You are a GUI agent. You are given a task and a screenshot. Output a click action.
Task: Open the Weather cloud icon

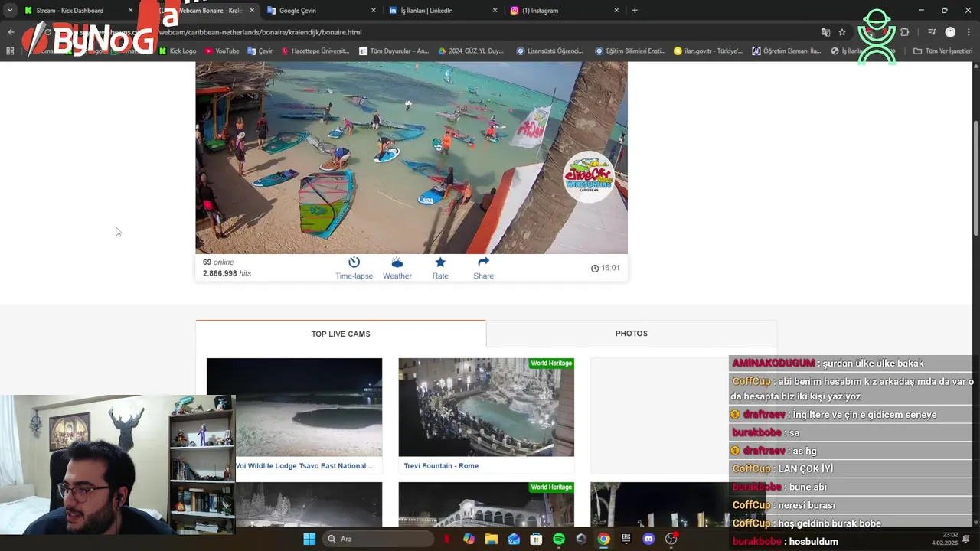[x=397, y=262]
